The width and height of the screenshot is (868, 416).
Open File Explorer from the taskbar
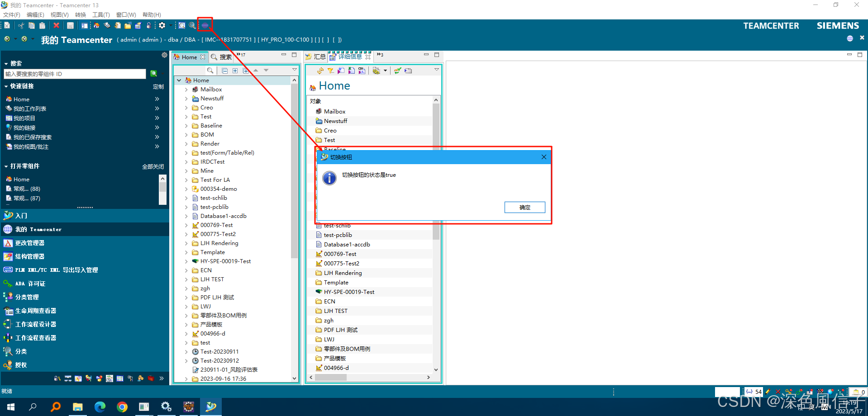(78, 407)
